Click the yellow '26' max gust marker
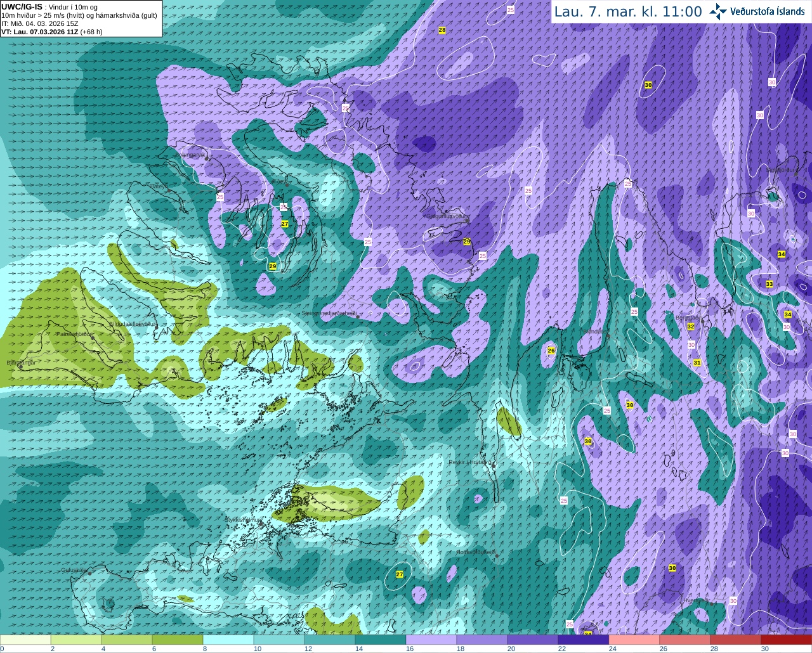The height and width of the screenshot is (653, 812). point(551,351)
